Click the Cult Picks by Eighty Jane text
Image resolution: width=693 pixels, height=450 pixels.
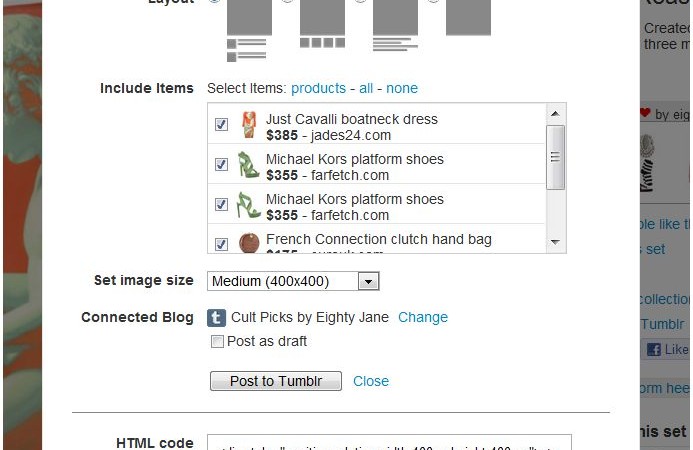310,317
